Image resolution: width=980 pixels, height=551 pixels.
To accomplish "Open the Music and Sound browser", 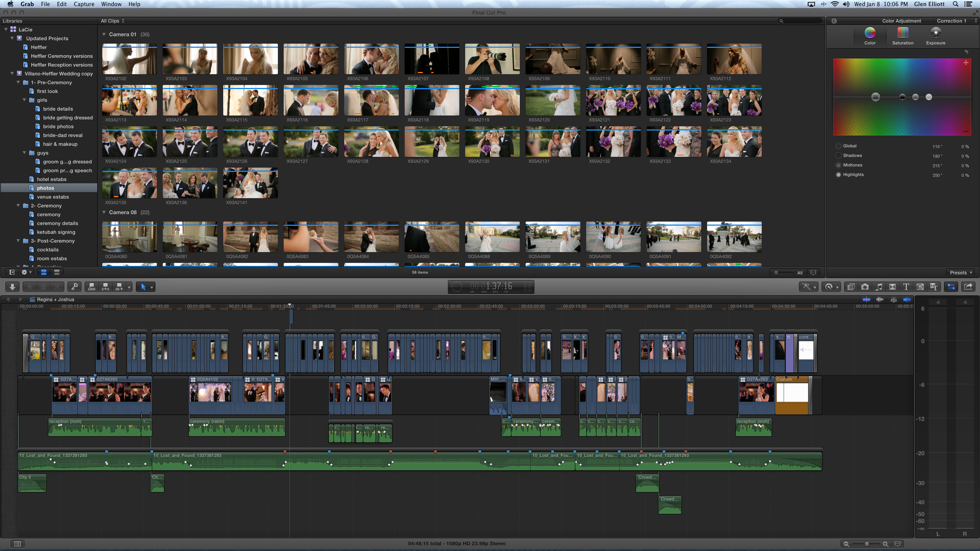I will point(879,287).
